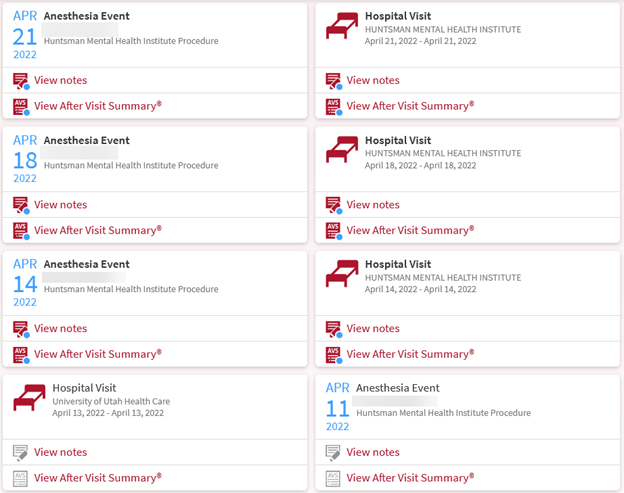Click the AVS icon for April 14 Hospital Visit
The height and width of the screenshot is (493, 624).
pyautogui.click(x=334, y=355)
